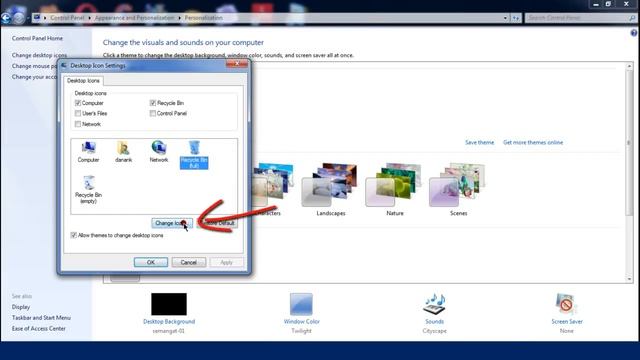Click Control Panel in the address breadcrumb
The image size is (640, 360).
pyautogui.click(x=67, y=18)
